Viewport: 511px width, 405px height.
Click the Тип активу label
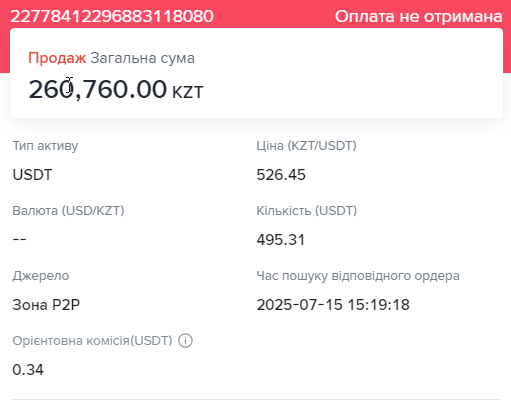point(45,146)
